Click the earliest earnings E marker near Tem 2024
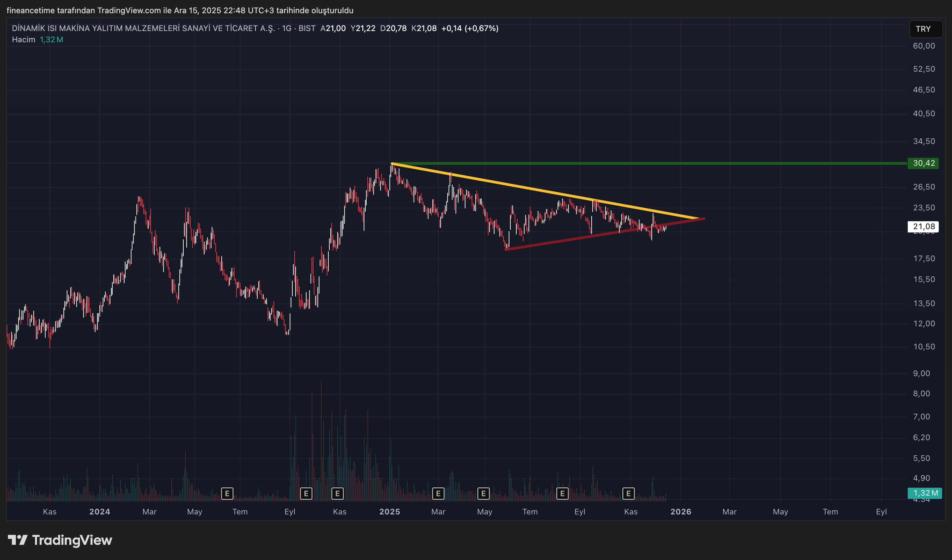The height and width of the screenshot is (560, 952). tap(227, 493)
